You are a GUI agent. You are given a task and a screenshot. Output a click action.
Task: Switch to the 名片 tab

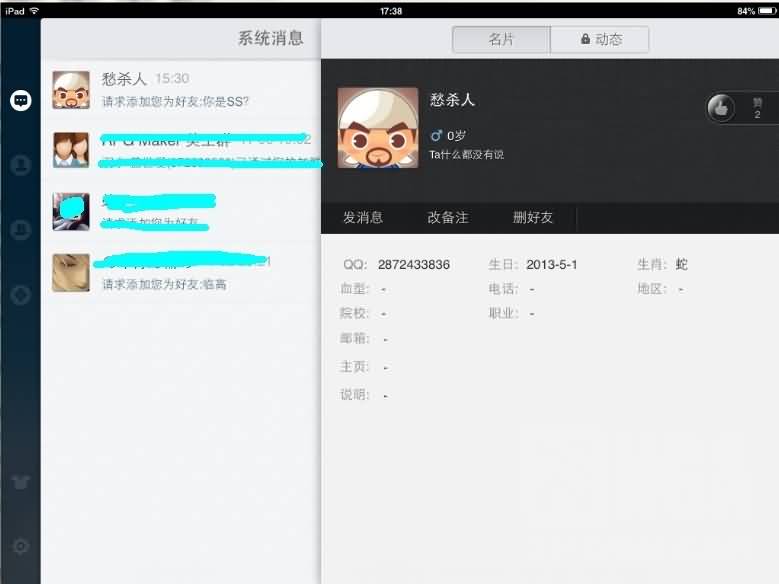coord(501,39)
